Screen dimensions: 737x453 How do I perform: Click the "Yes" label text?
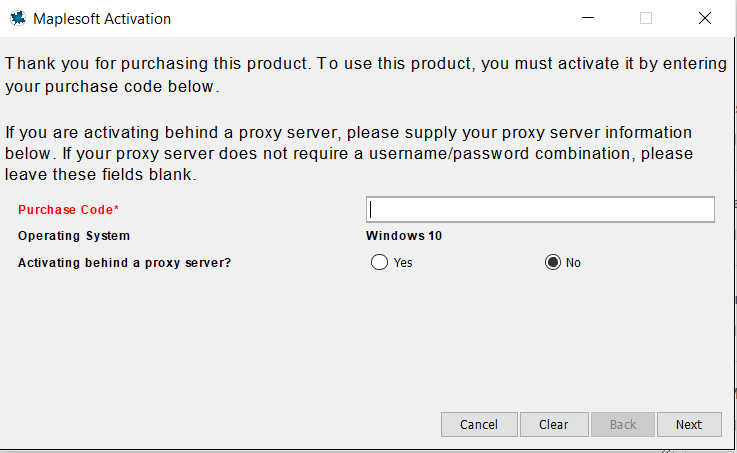point(403,263)
